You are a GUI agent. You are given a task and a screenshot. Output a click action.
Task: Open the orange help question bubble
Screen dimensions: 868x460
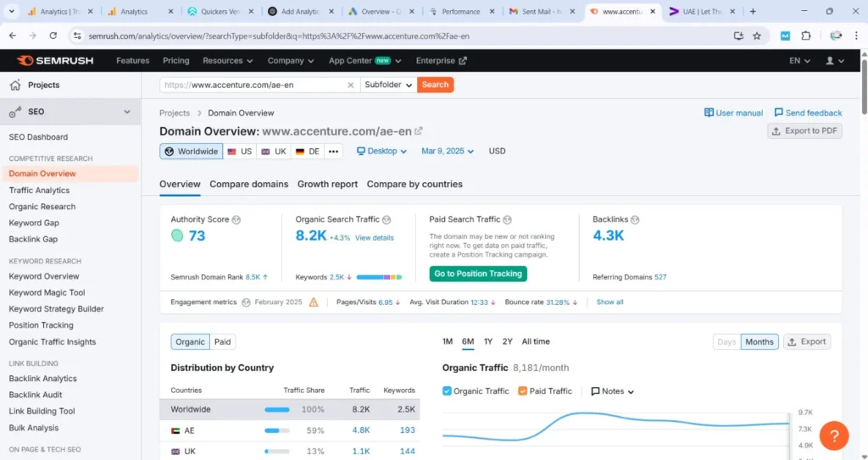[x=834, y=435]
